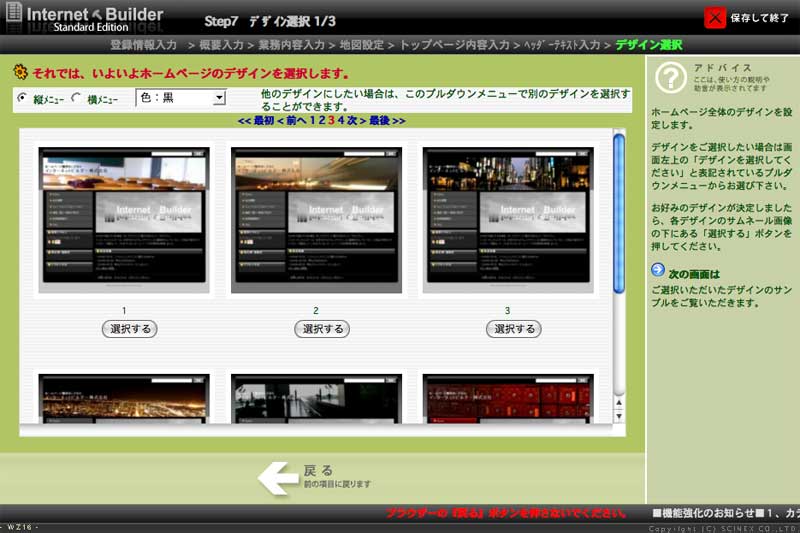Click the blue next-screen arrow icon
Screen dimensions: 800x533
[x=657, y=270]
